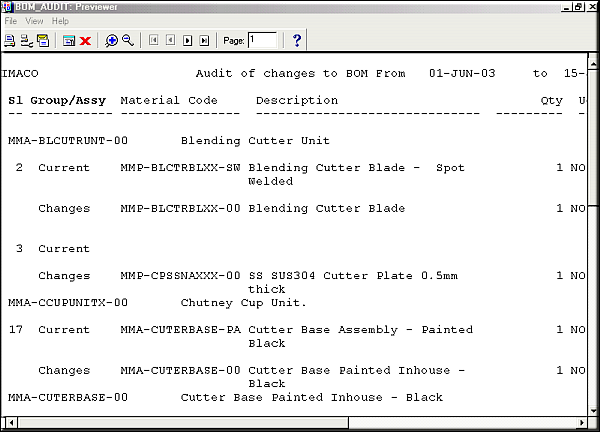Zoom in with the magnifier plus icon
600x432 pixels.
click(112, 40)
